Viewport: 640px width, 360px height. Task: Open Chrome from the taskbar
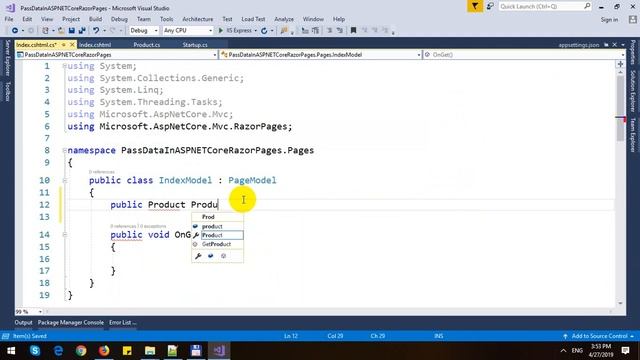(81, 351)
